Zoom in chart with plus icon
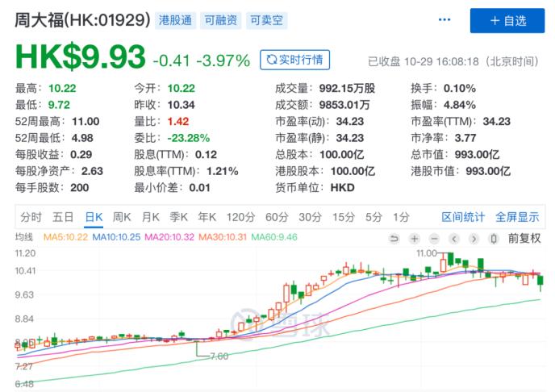This screenshot has width=555, height=392. point(414,239)
